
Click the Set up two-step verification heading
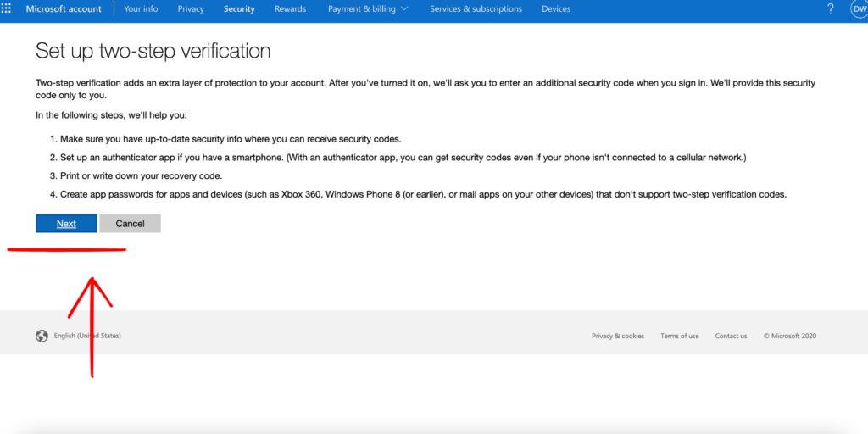pos(153,51)
